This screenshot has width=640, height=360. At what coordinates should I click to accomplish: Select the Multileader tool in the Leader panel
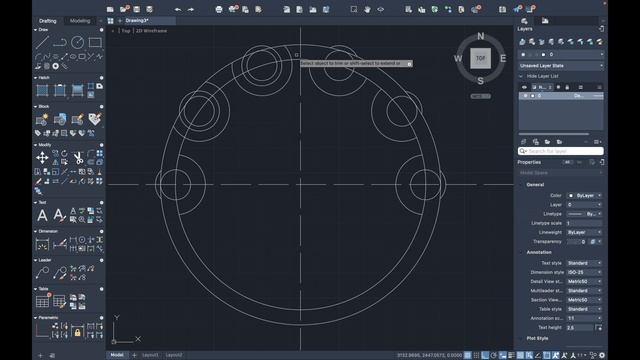(42, 273)
